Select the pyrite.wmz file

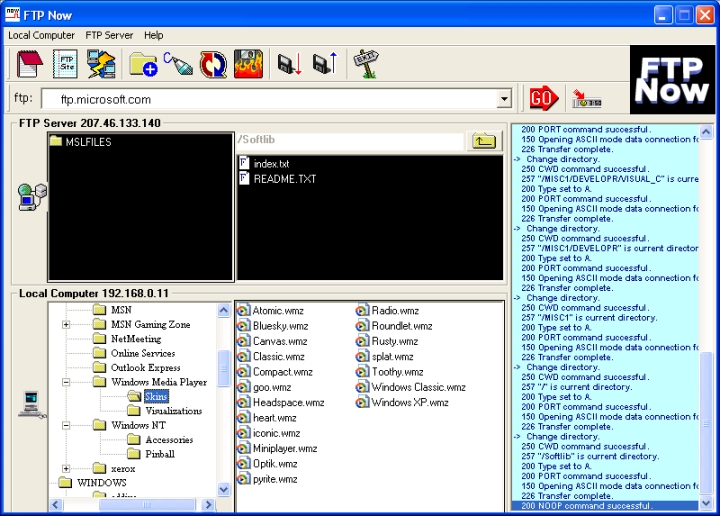pyautogui.click(x=267, y=479)
